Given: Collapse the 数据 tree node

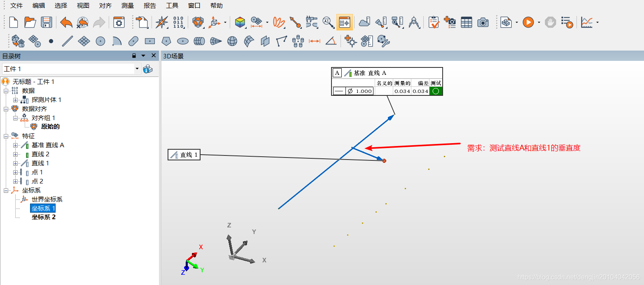Looking at the screenshot, I should pyautogui.click(x=6, y=91).
